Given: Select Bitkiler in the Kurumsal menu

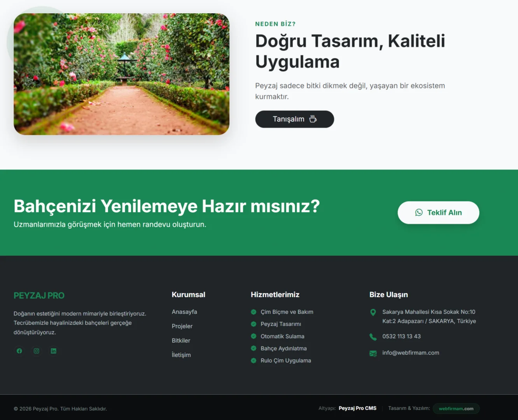Looking at the screenshot, I should coord(181,341).
